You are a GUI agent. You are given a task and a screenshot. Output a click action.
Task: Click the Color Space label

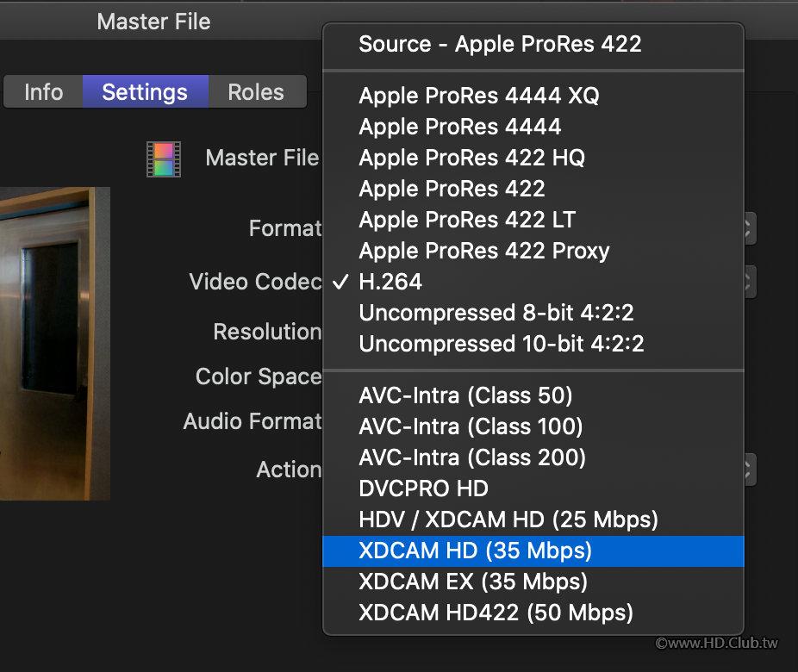point(259,377)
